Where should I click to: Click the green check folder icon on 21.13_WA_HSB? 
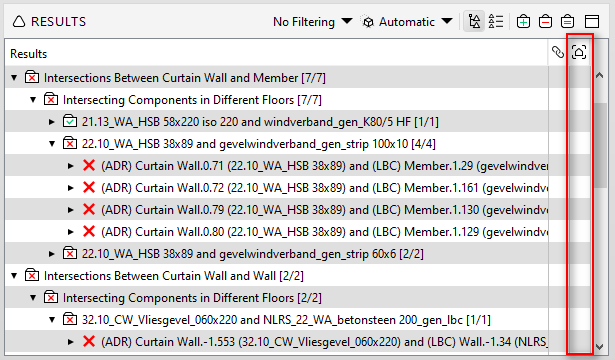(70, 121)
